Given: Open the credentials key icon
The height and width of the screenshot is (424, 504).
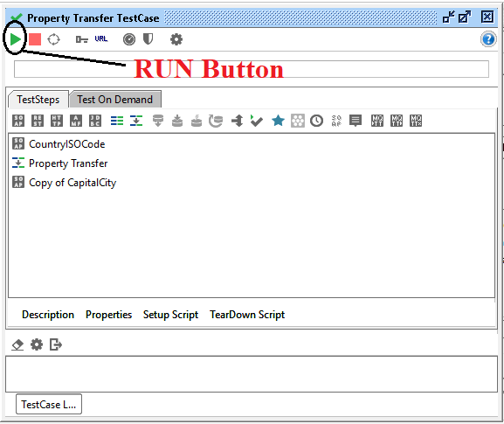Looking at the screenshot, I should tap(81, 39).
